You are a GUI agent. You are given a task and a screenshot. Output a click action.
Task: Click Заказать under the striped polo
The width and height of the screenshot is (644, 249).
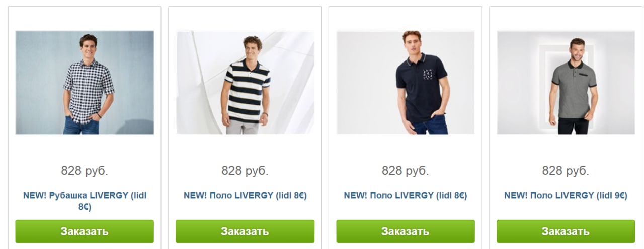coord(245,231)
